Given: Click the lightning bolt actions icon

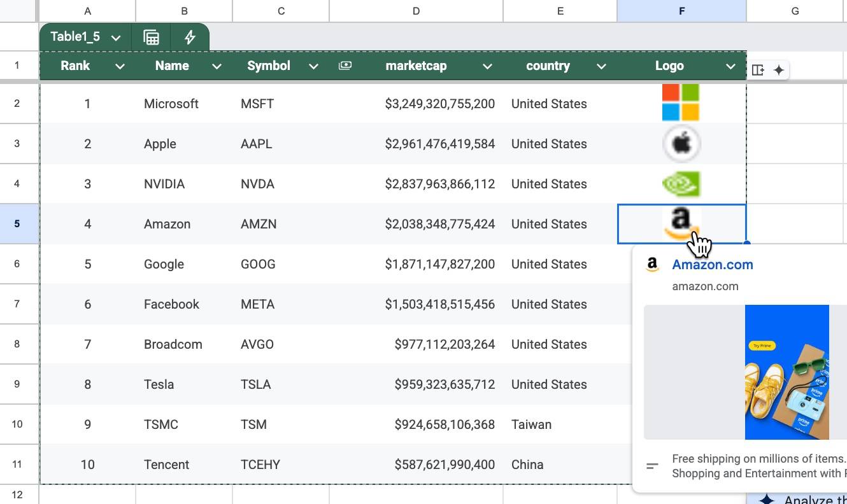Looking at the screenshot, I should [x=190, y=37].
